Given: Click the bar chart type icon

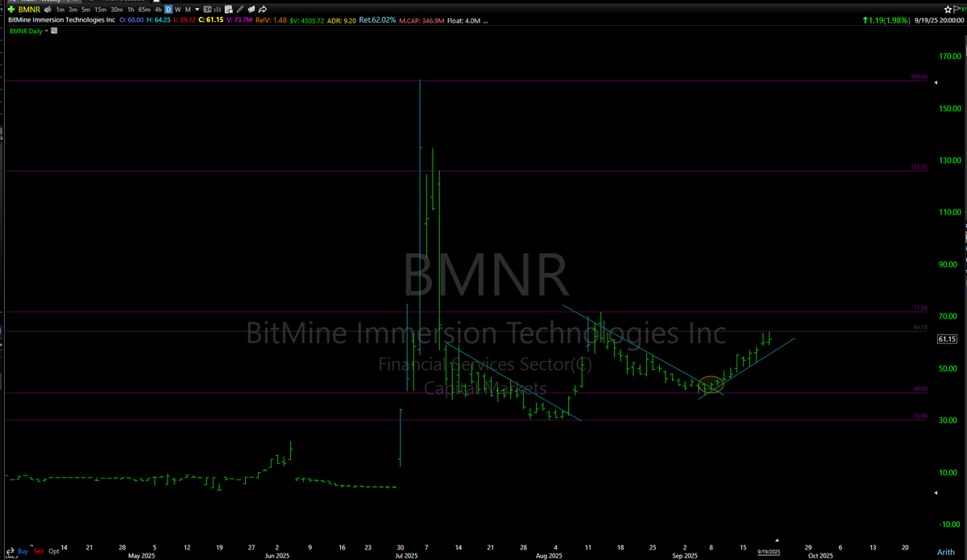Looking at the screenshot, I should pos(217,10).
